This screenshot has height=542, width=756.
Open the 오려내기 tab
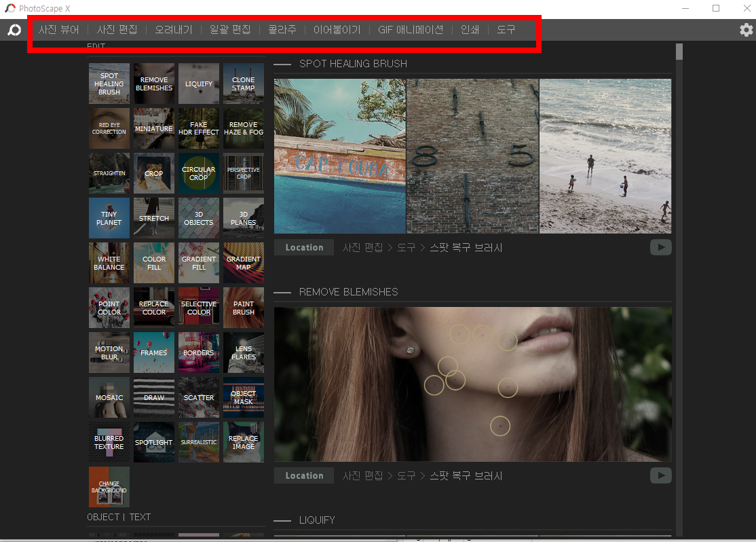point(174,30)
